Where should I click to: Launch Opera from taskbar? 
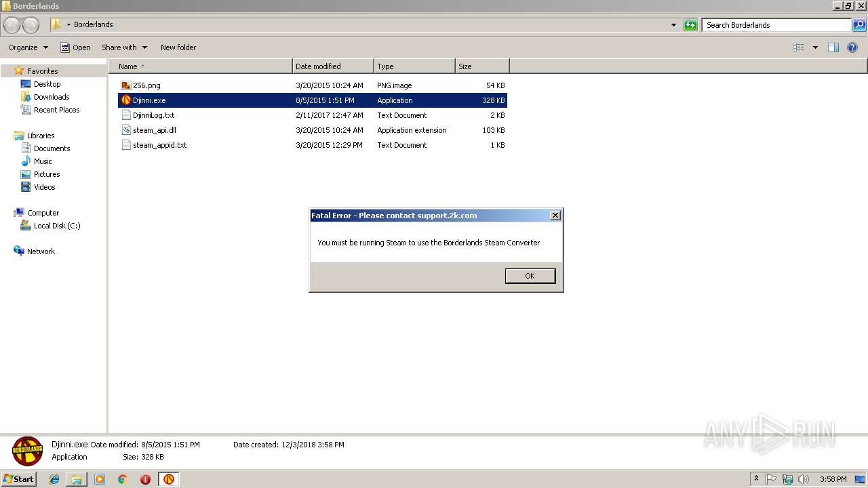(x=145, y=479)
